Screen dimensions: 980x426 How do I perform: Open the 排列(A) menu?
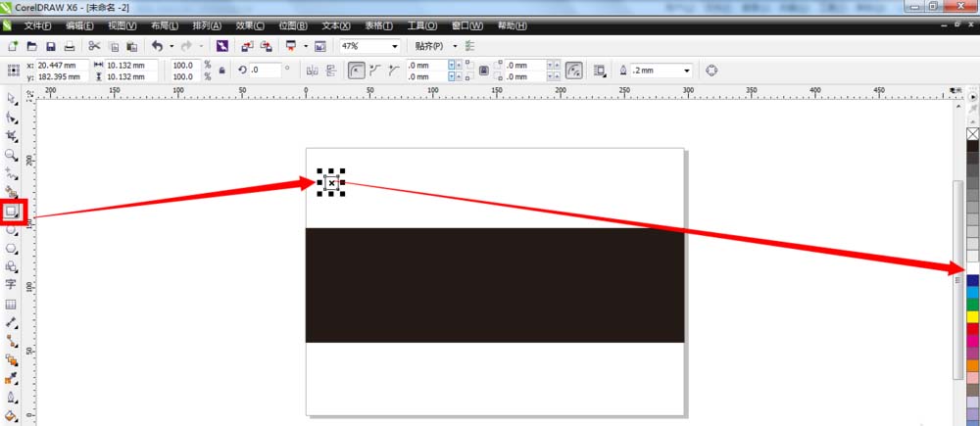207,26
